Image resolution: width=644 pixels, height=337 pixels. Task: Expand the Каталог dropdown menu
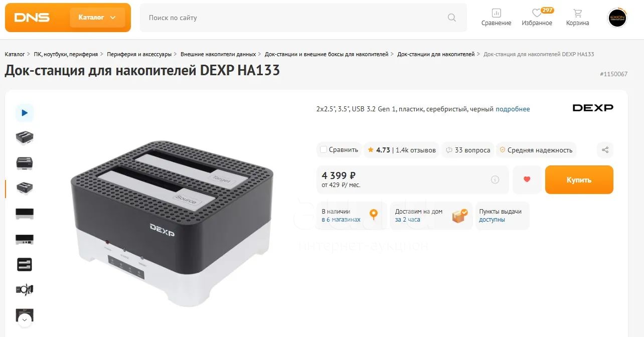coord(97,18)
